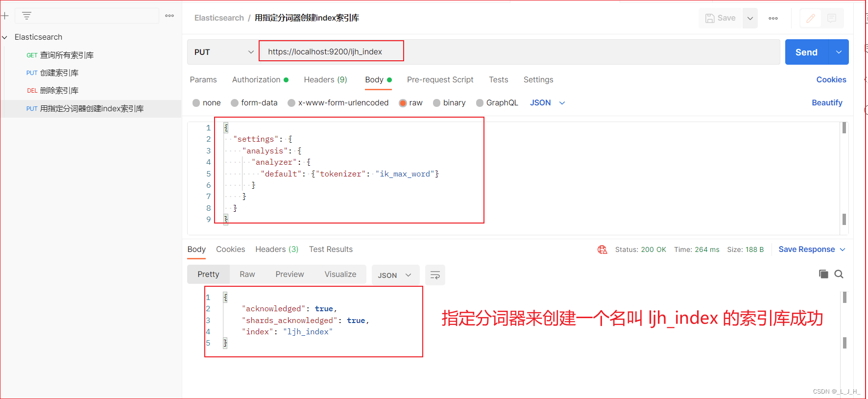Click the sidebar search input field

(x=87, y=16)
